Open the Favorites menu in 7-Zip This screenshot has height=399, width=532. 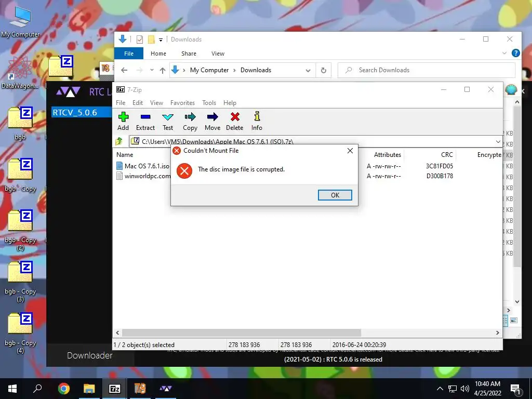[182, 103]
